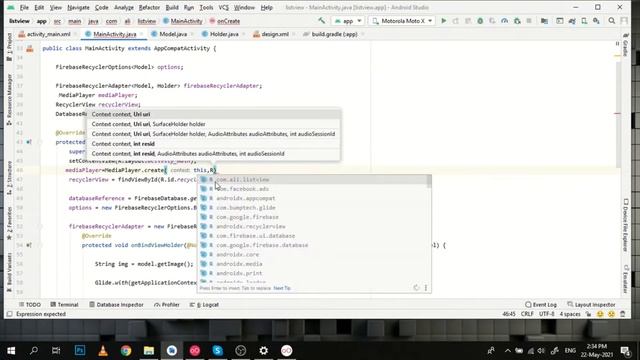Open the app run configuration dropdown
Screen dimensions: 640x360
[348, 21]
